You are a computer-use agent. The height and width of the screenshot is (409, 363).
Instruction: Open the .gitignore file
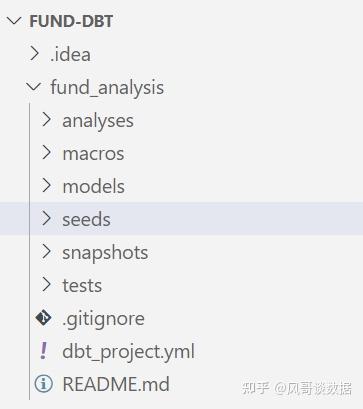coord(103,319)
